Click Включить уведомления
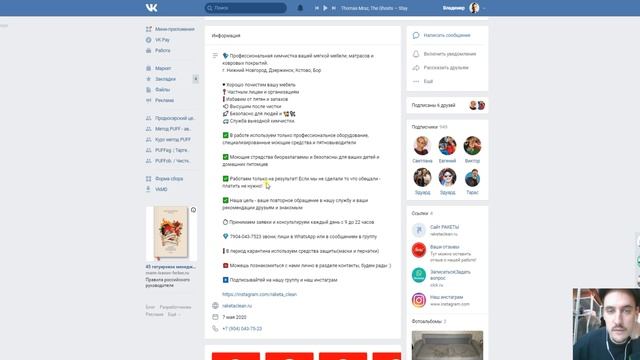This screenshot has width=640, height=360. 450,54
